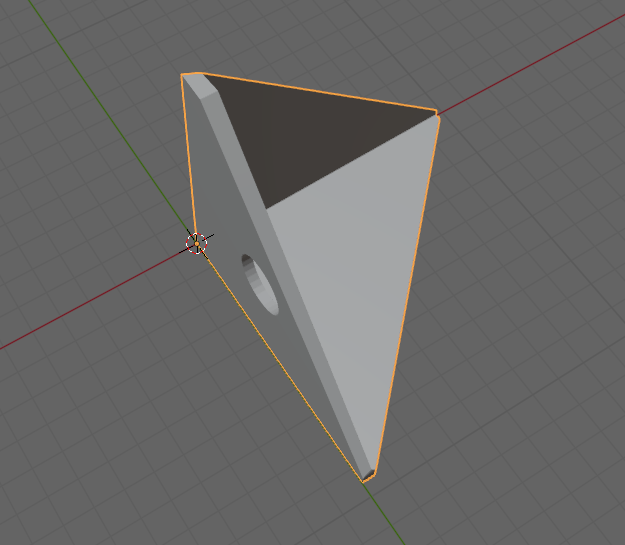Click the orange outline along the lower-left edge
The width and height of the screenshot is (625, 545).
284,368
